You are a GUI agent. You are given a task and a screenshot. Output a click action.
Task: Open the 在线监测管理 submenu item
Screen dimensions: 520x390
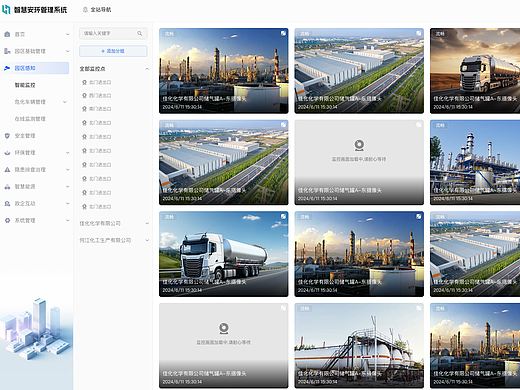click(x=30, y=119)
